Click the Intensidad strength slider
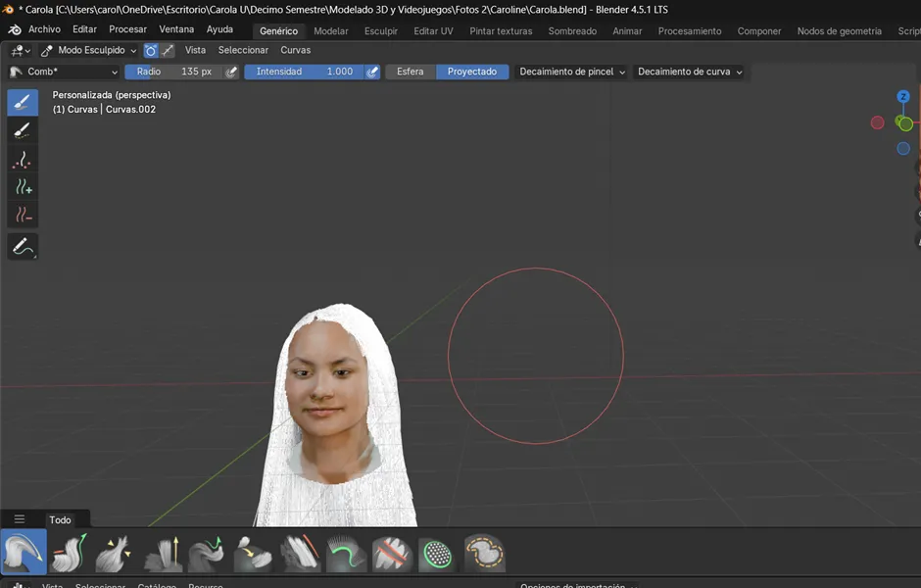 tap(304, 72)
